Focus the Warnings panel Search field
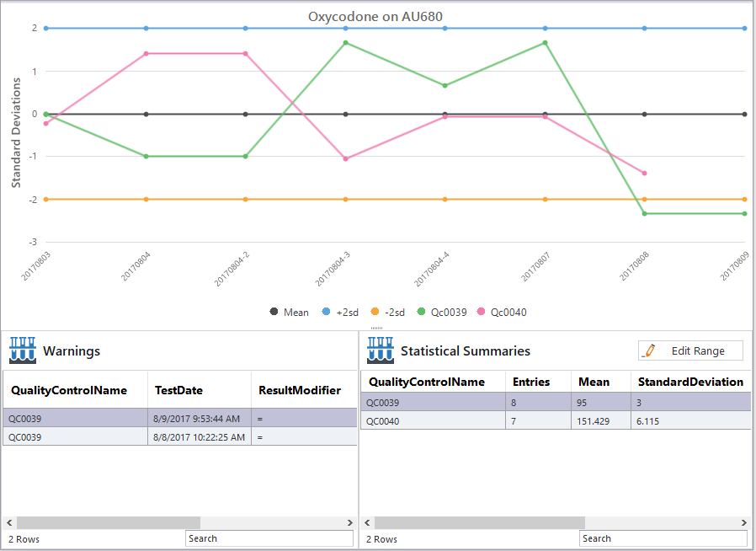Image resolution: width=756 pixels, height=551 pixels. (x=269, y=538)
